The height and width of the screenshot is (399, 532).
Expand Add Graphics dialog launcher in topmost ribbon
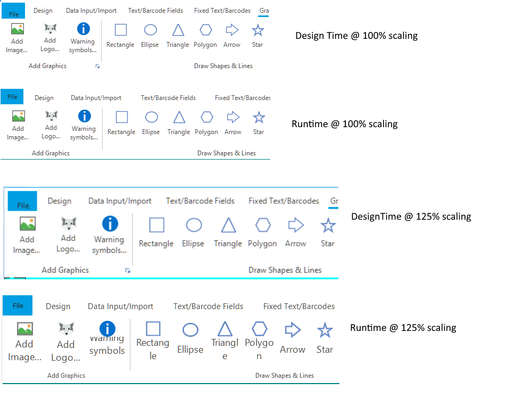97,66
